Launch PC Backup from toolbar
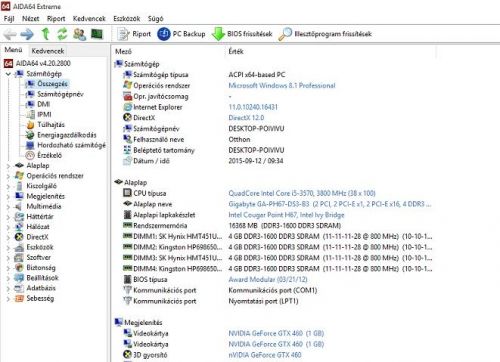 pos(181,34)
